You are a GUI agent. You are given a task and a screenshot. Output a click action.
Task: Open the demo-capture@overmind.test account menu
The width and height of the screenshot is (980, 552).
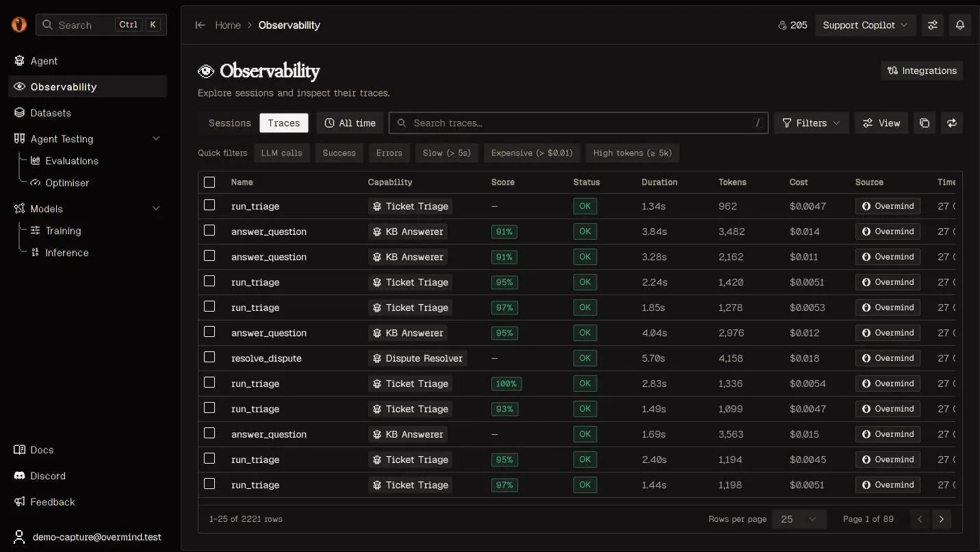point(88,537)
